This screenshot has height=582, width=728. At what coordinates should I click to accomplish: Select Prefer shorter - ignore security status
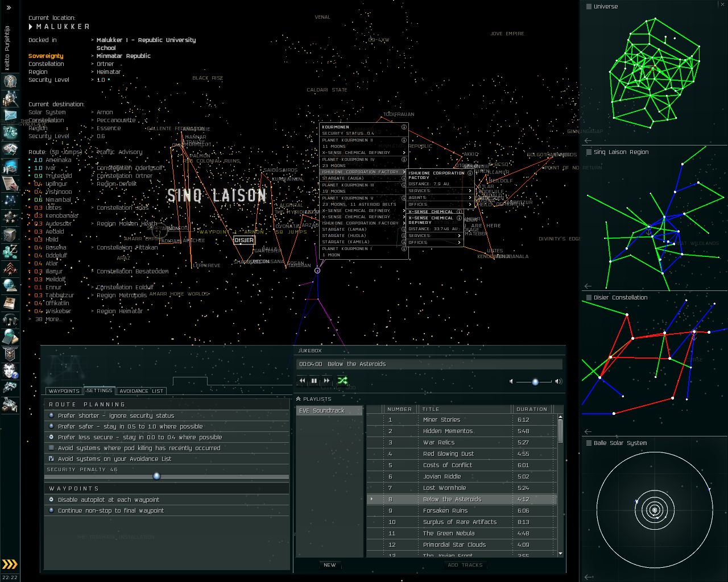click(x=51, y=415)
